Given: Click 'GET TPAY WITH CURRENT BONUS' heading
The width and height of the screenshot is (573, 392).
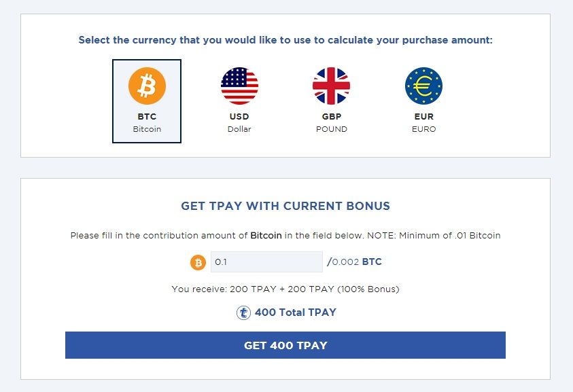Looking at the screenshot, I should pyautogui.click(x=285, y=206).
